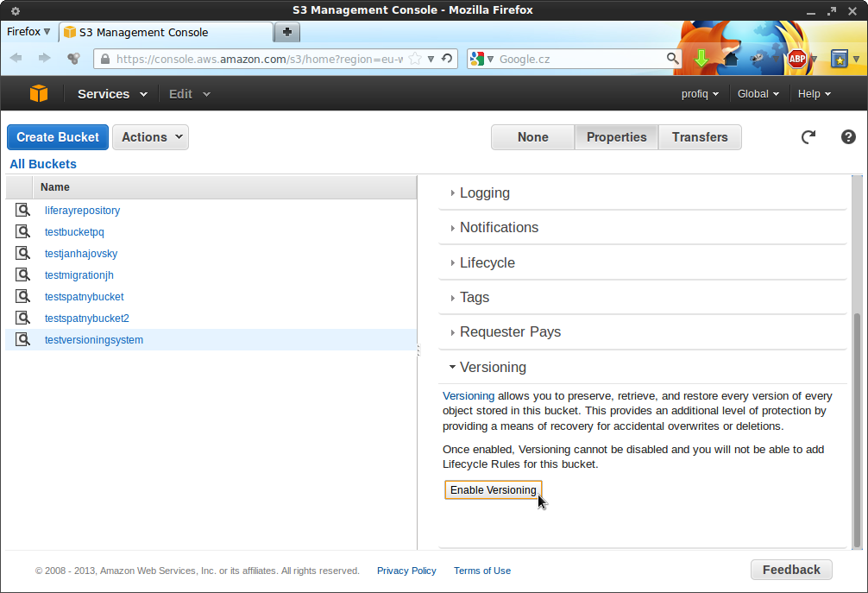This screenshot has height=593, width=868.
Task: Go to the browser home page icon
Action: (x=731, y=58)
